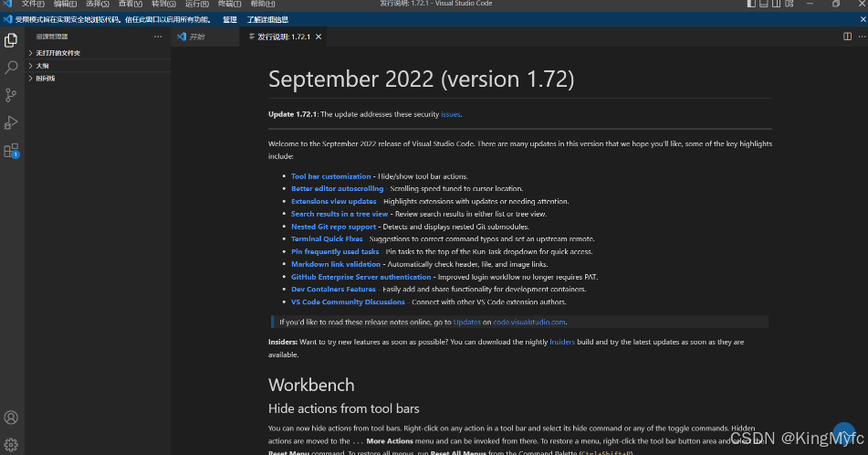Click the 'Update 1.72.1' bold text

click(292, 114)
